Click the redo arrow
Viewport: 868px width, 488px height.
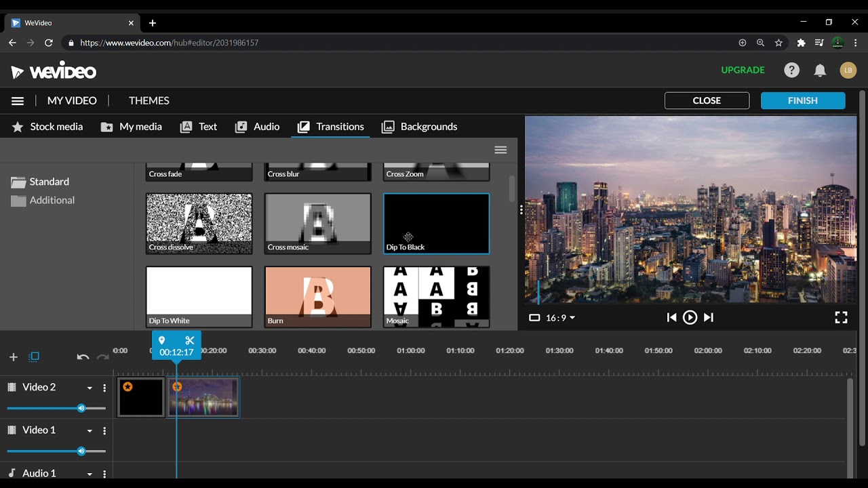pyautogui.click(x=102, y=357)
